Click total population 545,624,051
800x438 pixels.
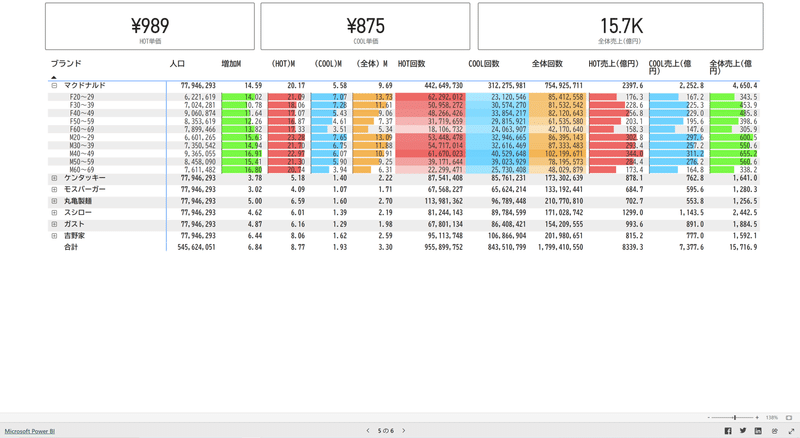pyautogui.click(x=196, y=247)
